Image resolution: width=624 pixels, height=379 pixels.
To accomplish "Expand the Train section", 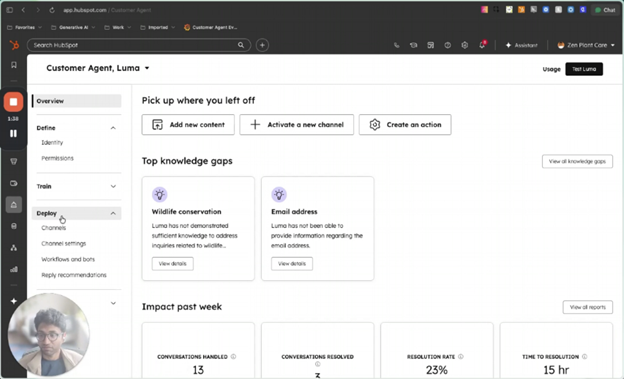I will [113, 186].
